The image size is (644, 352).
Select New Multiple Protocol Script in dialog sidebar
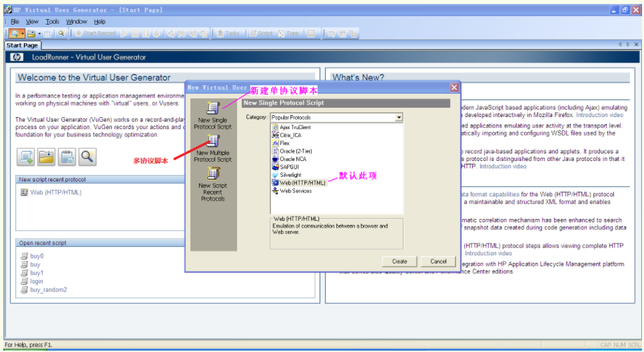212,148
